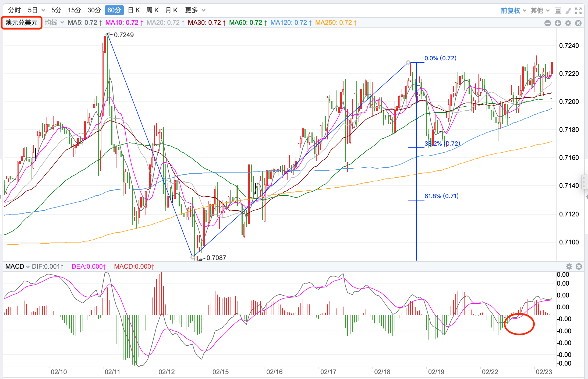Zoom in main chart with plus icon
Image resolution: width=588 pixels, height=379 pixels.
558,23
